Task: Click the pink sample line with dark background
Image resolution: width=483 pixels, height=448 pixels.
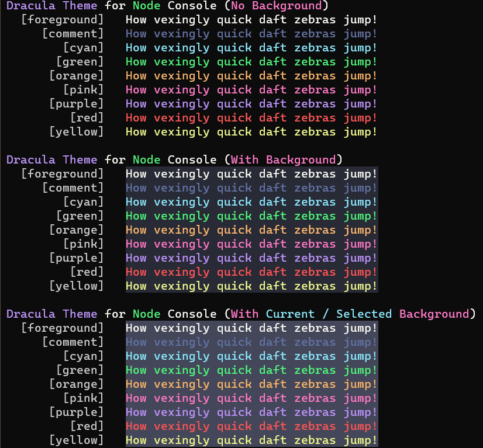Action: (251, 244)
